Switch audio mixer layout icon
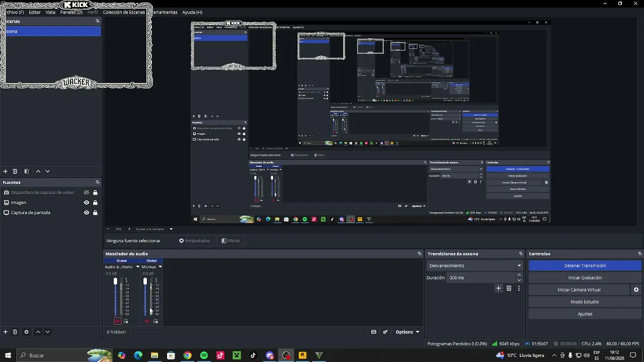Viewport: 644px width, 362px height. 374,332
